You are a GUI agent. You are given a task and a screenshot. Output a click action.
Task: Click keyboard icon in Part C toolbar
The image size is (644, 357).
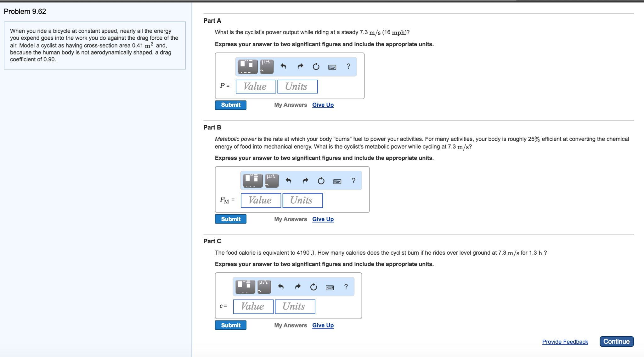click(330, 287)
